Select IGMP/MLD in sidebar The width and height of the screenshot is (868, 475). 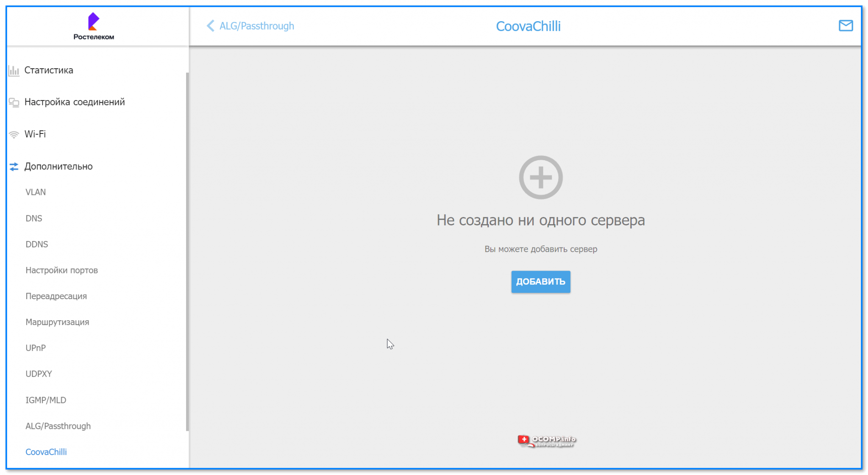coord(46,400)
